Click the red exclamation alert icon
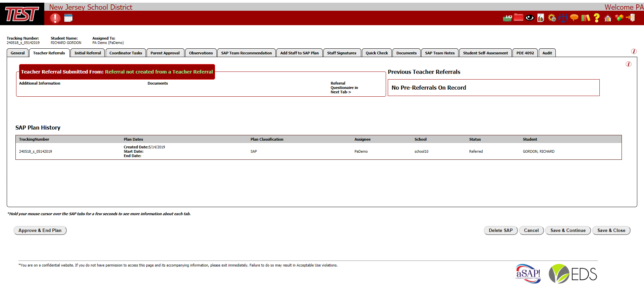 click(55, 18)
